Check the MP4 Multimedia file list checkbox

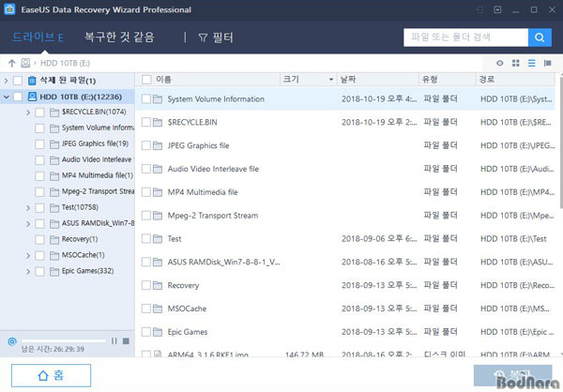pyautogui.click(x=146, y=192)
